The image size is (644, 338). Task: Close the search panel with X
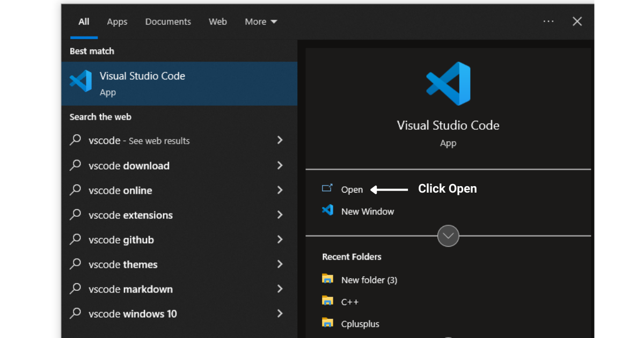pos(577,21)
